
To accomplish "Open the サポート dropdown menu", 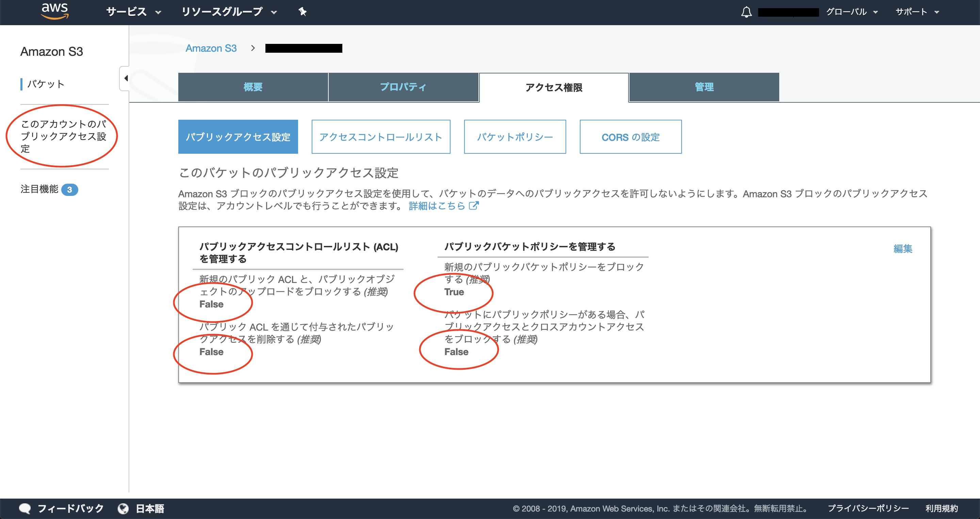I will click(917, 12).
